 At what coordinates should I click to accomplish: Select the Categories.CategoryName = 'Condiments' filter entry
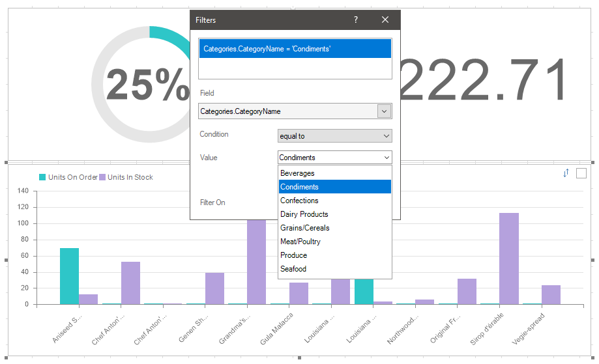(295, 49)
